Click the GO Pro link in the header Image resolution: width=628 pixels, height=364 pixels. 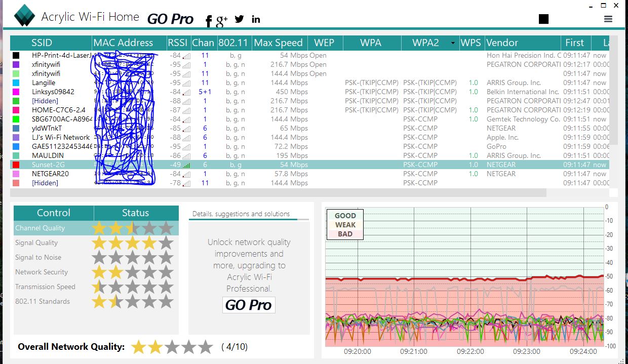coord(170,19)
